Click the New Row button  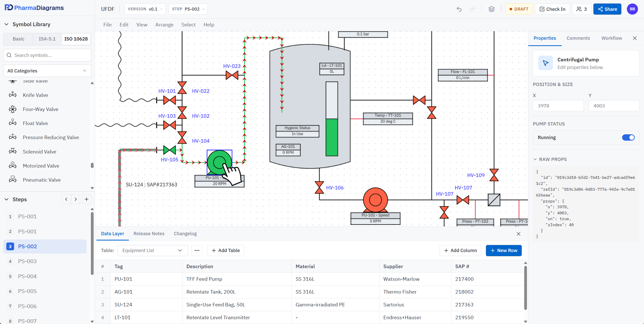tap(504, 251)
